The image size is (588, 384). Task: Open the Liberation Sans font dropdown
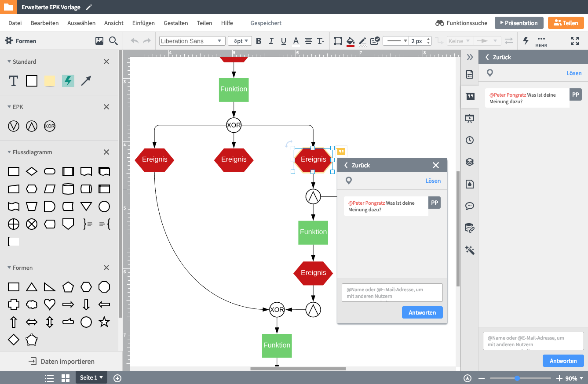click(191, 41)
